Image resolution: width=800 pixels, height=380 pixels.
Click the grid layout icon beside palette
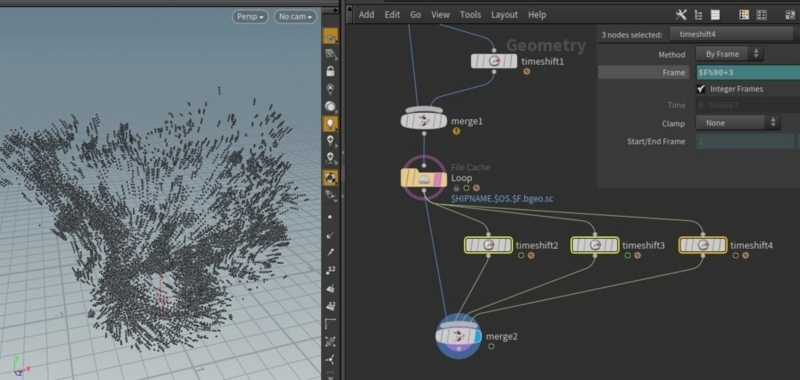click(x=761, y=15)
